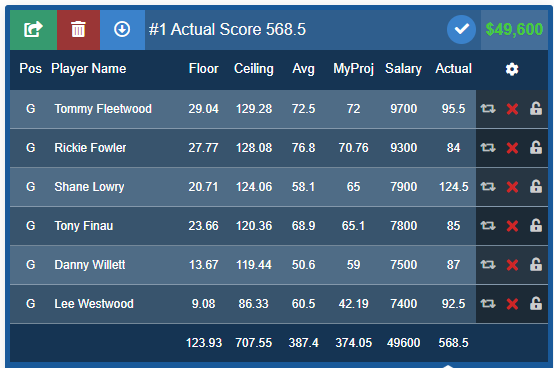Click the total Actual 568.5 cell
554x368 pixels.
pos(454,343)
